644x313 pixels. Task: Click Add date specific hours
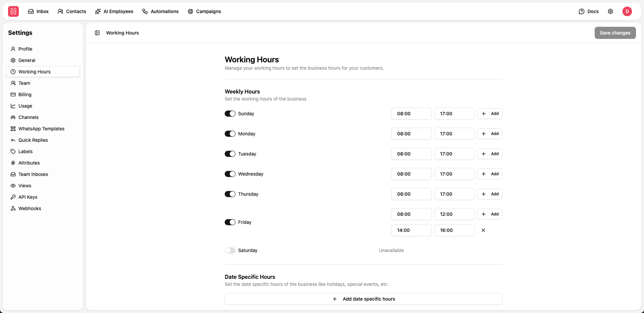click(x=363, y=299)
